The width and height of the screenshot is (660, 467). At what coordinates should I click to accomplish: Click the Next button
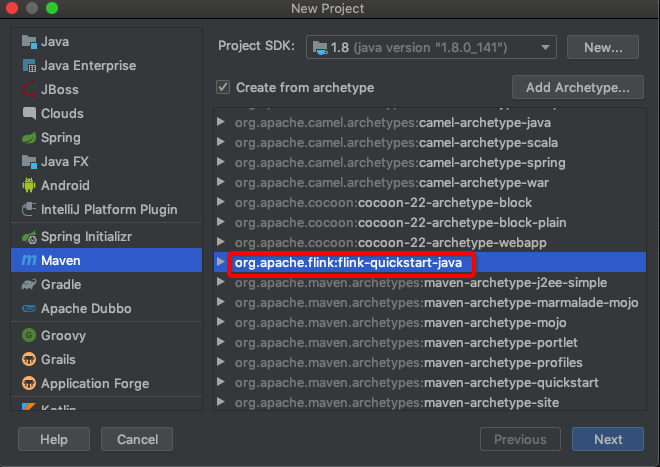[608, 439]
